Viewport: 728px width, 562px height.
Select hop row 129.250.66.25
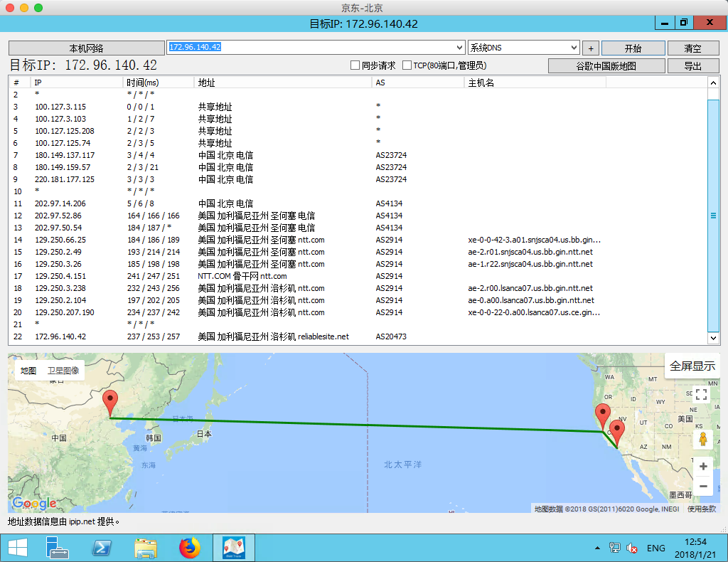[x=358, y=240]
